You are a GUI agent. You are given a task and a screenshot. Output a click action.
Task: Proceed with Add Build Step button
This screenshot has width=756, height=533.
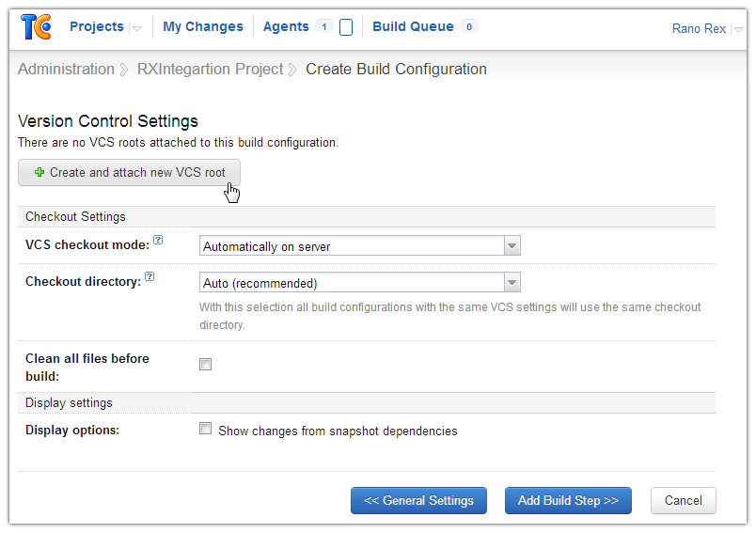click(x=569, y=501)
